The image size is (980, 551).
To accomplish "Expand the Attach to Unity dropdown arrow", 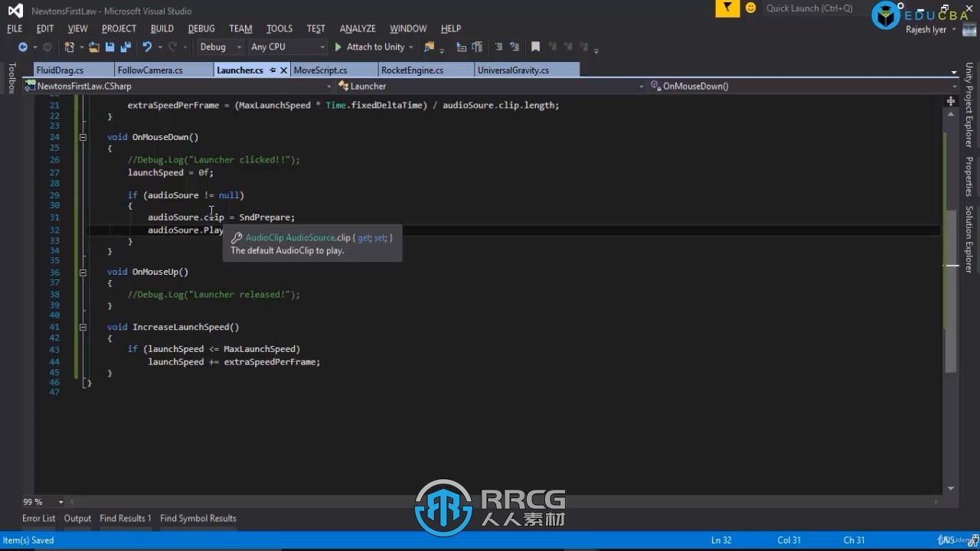I will pos(411,47).
